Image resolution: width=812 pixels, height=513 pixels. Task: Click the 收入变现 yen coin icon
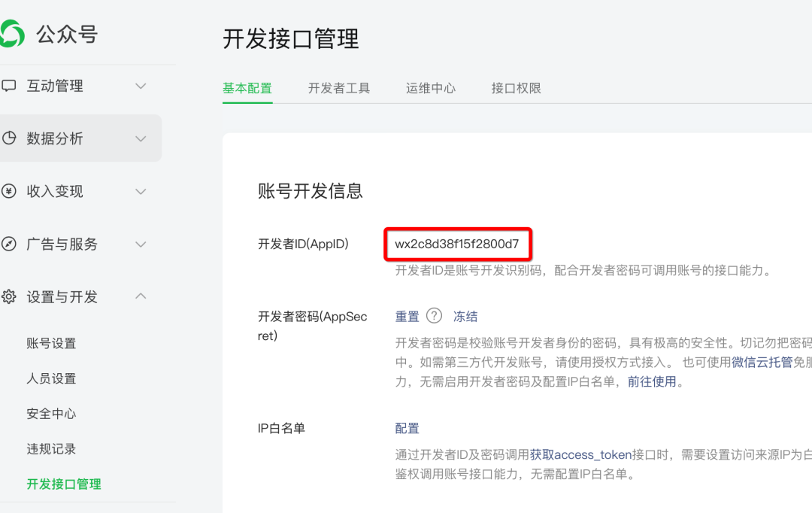pyautogui.click(x=9, y=191)
